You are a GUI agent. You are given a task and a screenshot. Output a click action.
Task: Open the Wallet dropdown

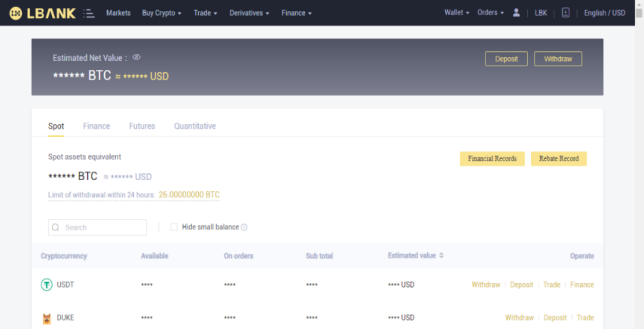click(457, 13)
